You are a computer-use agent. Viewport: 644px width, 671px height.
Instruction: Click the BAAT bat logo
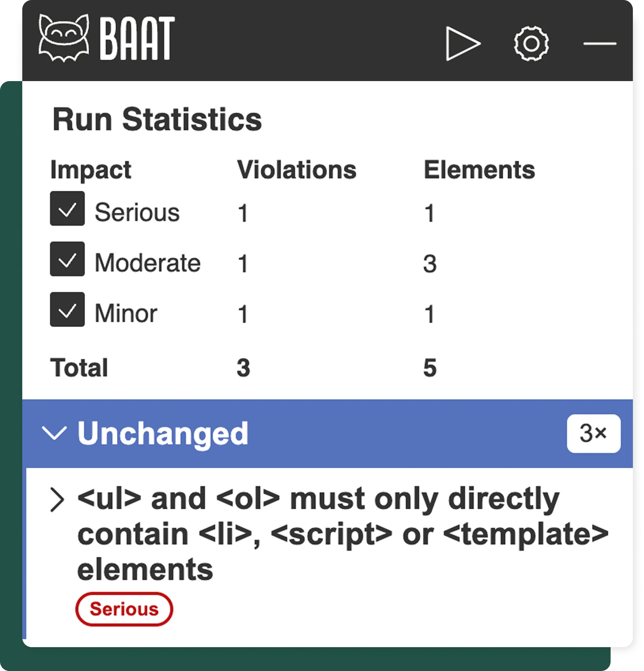click(x=64, y=38)
